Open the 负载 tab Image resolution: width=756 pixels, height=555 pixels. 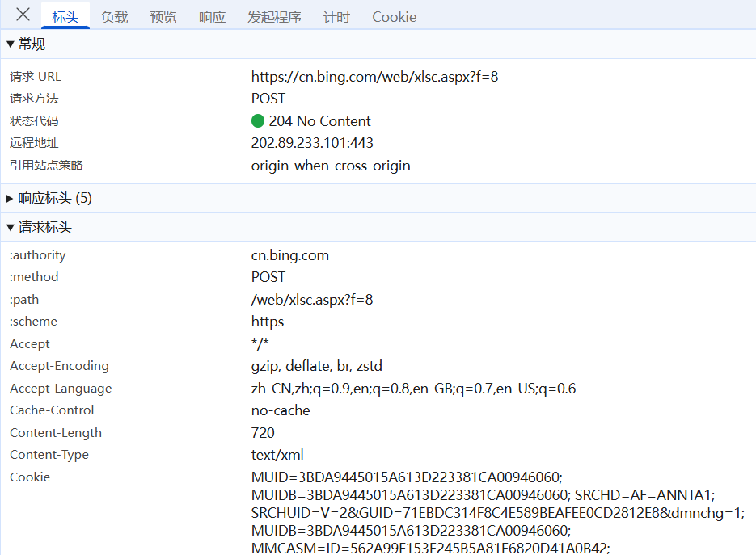[114, 17]
